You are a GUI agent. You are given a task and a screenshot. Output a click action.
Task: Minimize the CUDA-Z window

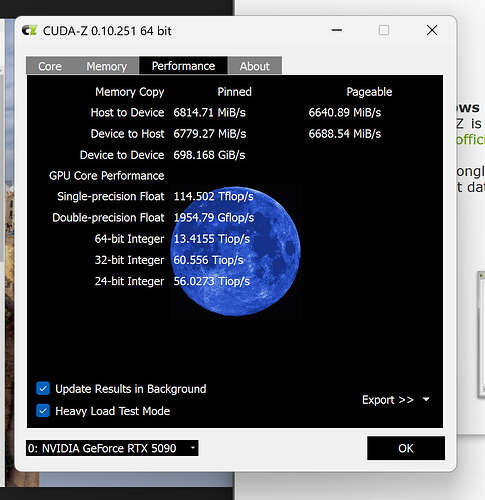click(337, 30)
